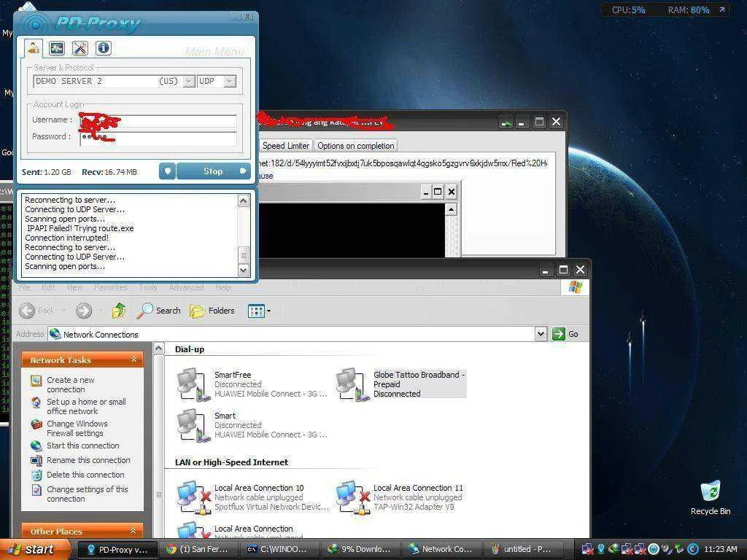Switch to Network Co... taskbar button
Screen dimensions: 747x560
point(441,550)
